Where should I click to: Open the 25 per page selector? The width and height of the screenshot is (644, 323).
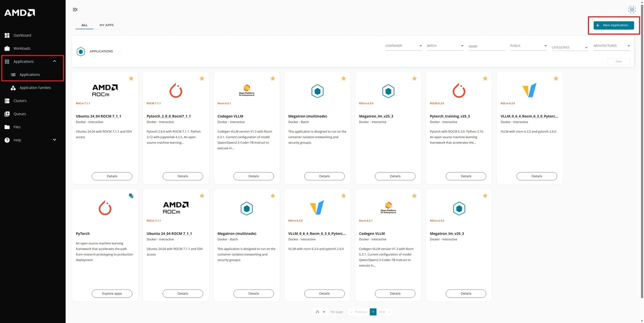click(320, 312)
